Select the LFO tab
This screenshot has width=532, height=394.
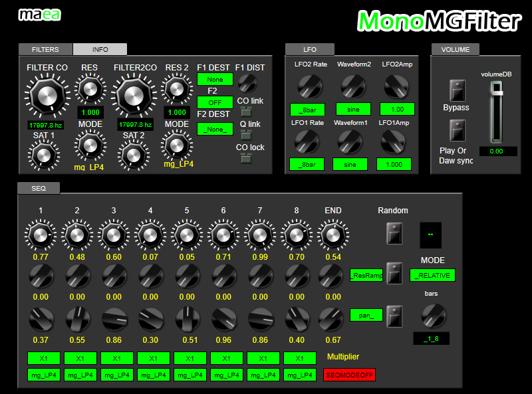coord(310,50)
